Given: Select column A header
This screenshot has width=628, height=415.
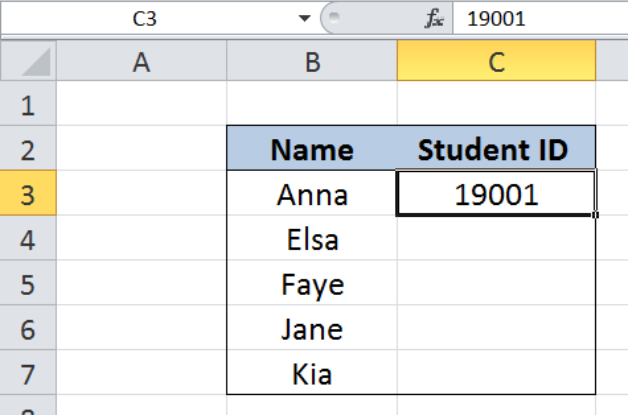Looking at the screenshot, I should pos(141,61).
